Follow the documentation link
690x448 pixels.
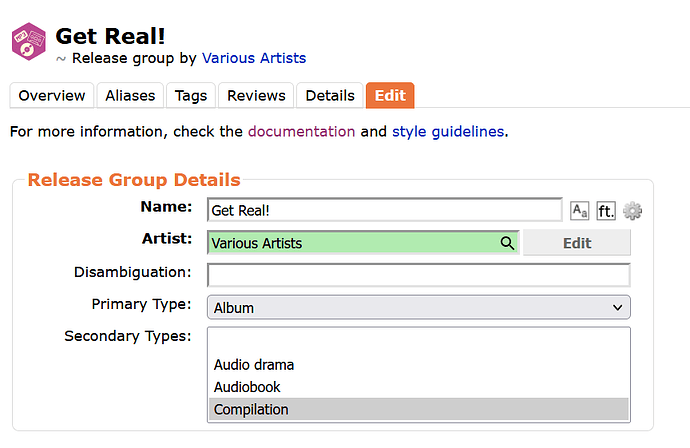[301, 131]
